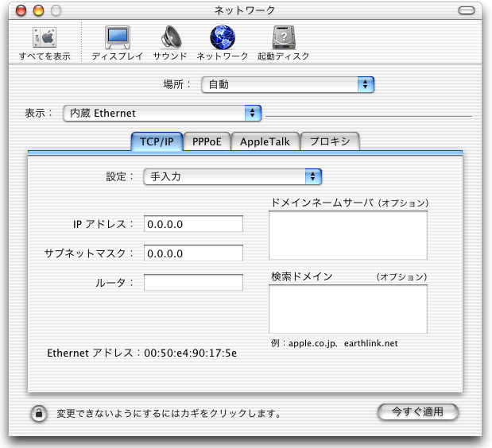Image resolution: width=492 pixels, height=448 pixels.
Task: Click the 検索ドメイン text box
Action: (348, 309)
